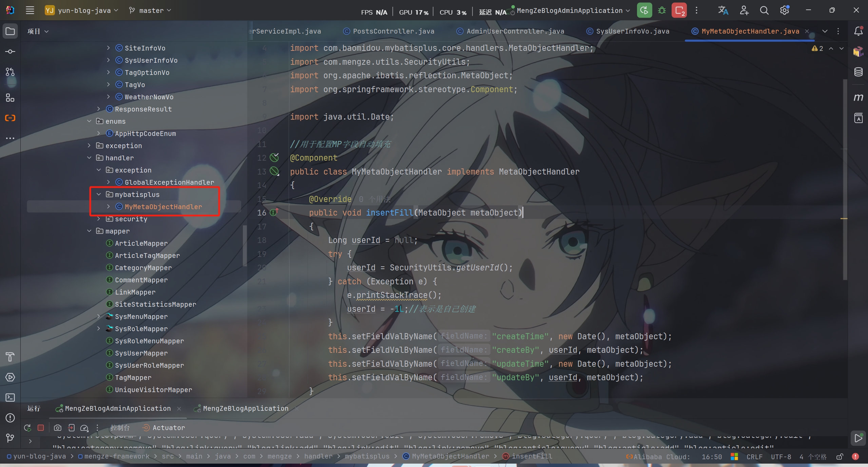Image resolution: width=868 pixels, height=467 pixels.
Task: Click the Debug bug icon
Action: tap(662, 11)
